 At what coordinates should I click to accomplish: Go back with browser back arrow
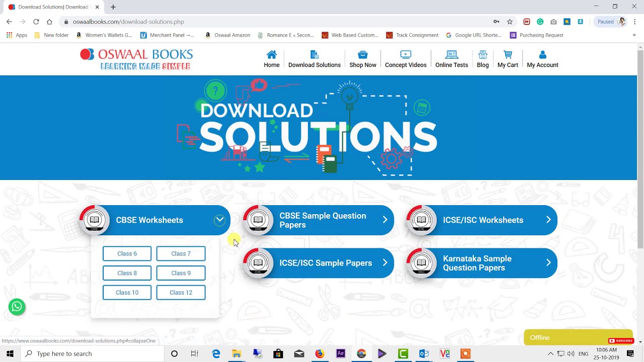point(9,22)
